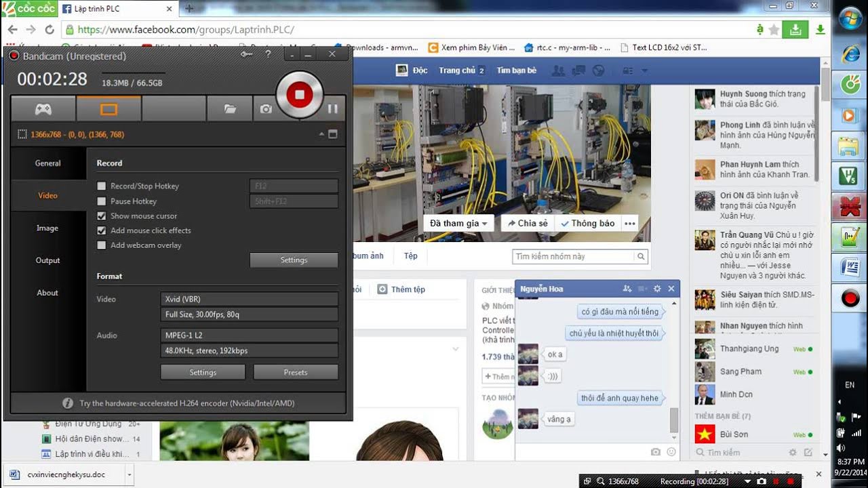This screenshot has width=868, height=488.
Task: Enable Add webcam overlay checkbox
Action: click(102, 245)
